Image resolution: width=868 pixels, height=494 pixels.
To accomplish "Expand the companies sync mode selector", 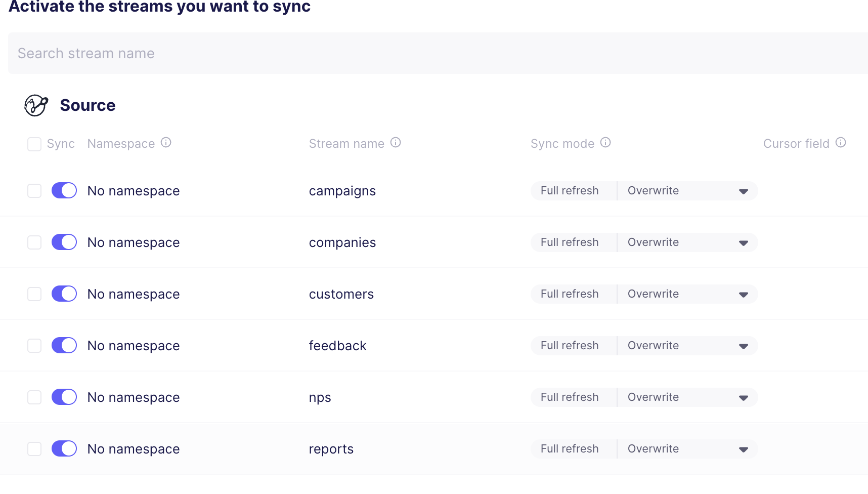I will coord(743,242).
